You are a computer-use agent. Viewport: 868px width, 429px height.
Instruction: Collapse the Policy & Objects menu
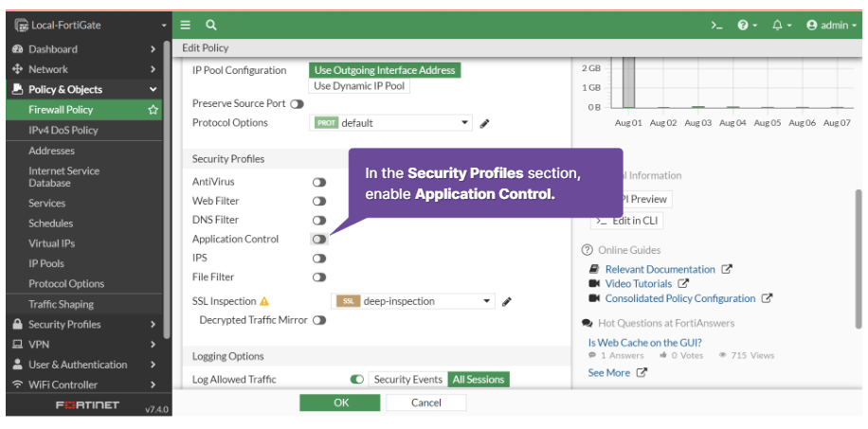153,90
